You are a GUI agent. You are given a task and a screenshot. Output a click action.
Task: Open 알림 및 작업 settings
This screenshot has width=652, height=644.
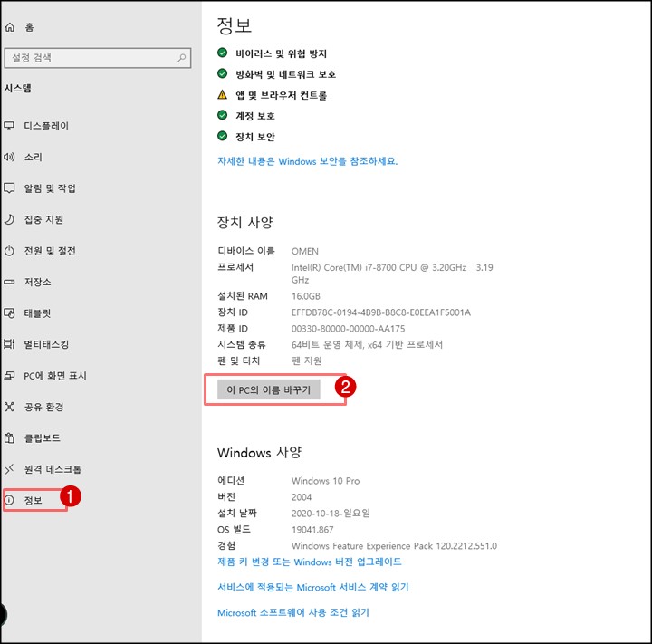[50, 188]
